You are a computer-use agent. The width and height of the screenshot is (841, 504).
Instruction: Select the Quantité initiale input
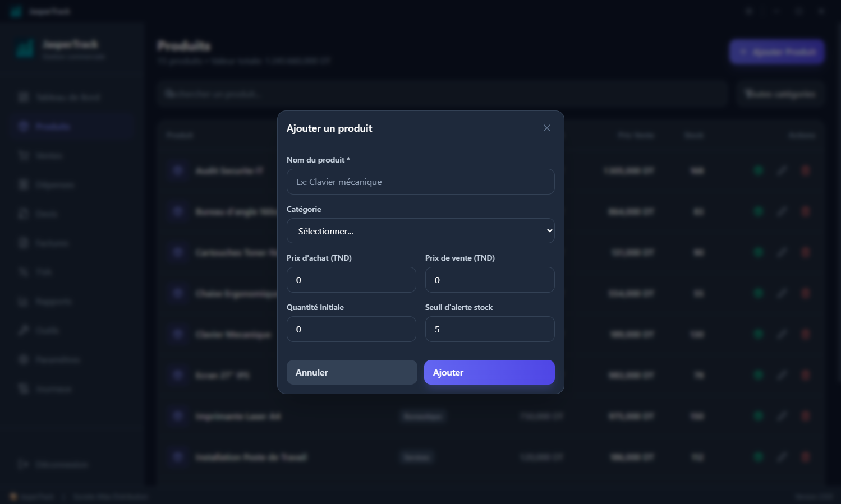351,329
